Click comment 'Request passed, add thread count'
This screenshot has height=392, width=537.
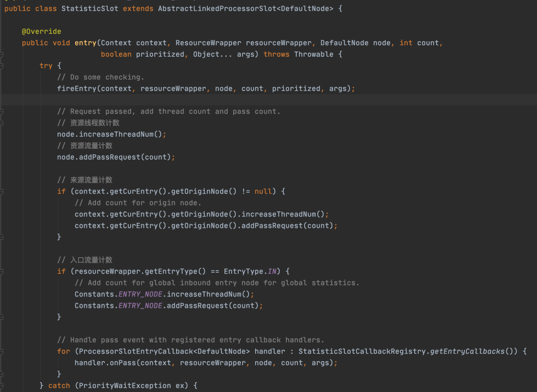169,111
